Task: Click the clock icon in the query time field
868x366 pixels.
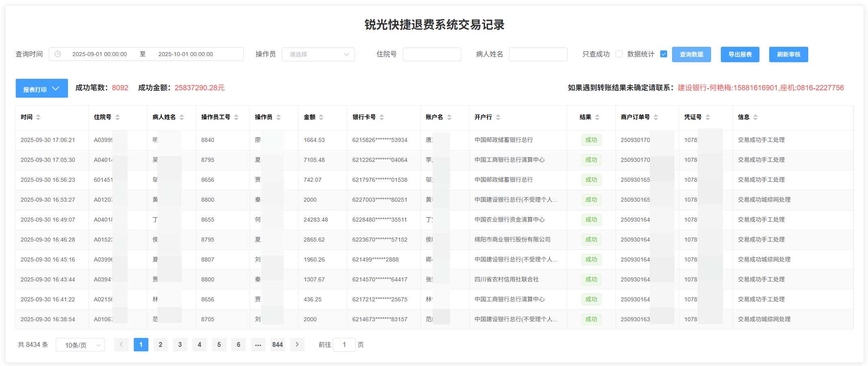Action: (57, 54)
